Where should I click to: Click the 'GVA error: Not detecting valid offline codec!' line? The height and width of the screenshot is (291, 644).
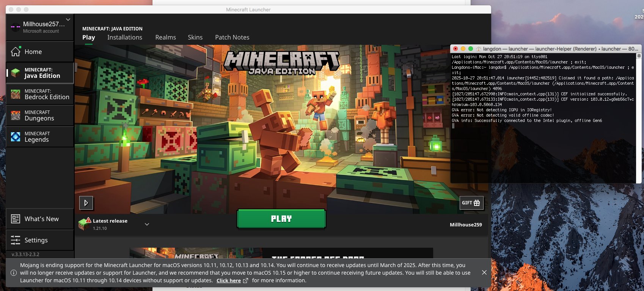(x=503, y=115)
